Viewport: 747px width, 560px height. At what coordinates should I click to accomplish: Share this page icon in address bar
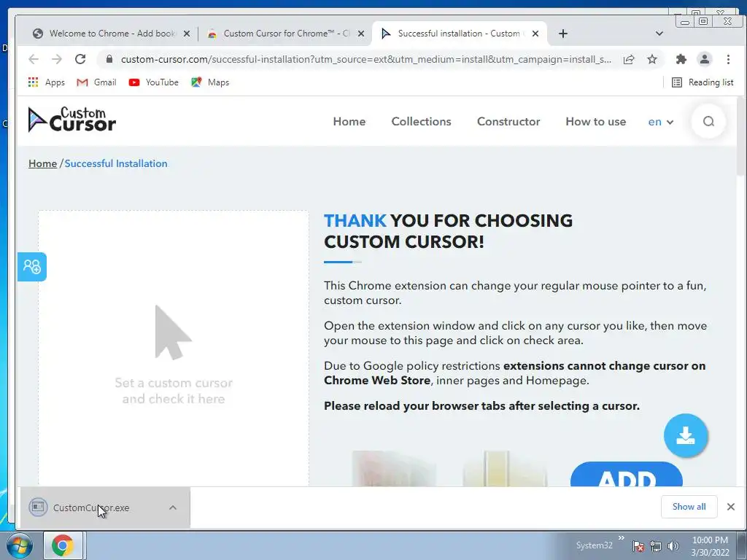tap(629, 59)
